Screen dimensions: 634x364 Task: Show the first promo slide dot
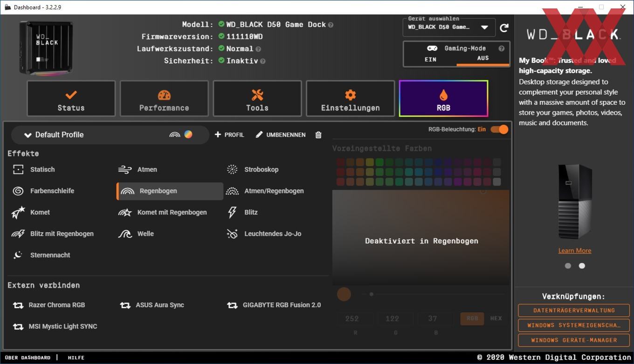click(568, 266)
